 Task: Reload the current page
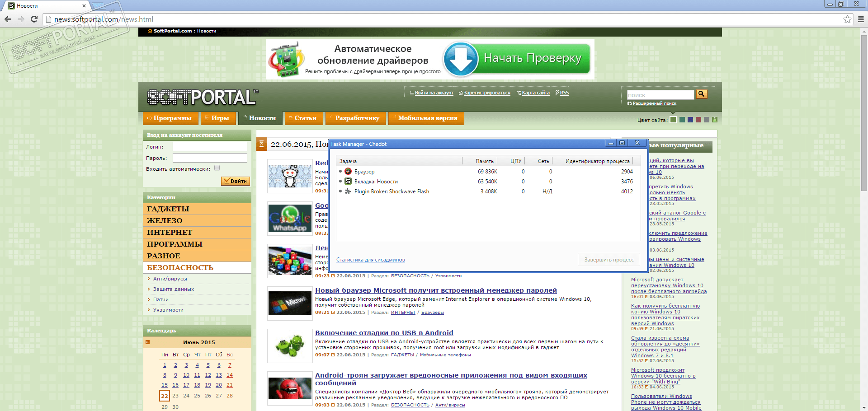tap(34, 19)
